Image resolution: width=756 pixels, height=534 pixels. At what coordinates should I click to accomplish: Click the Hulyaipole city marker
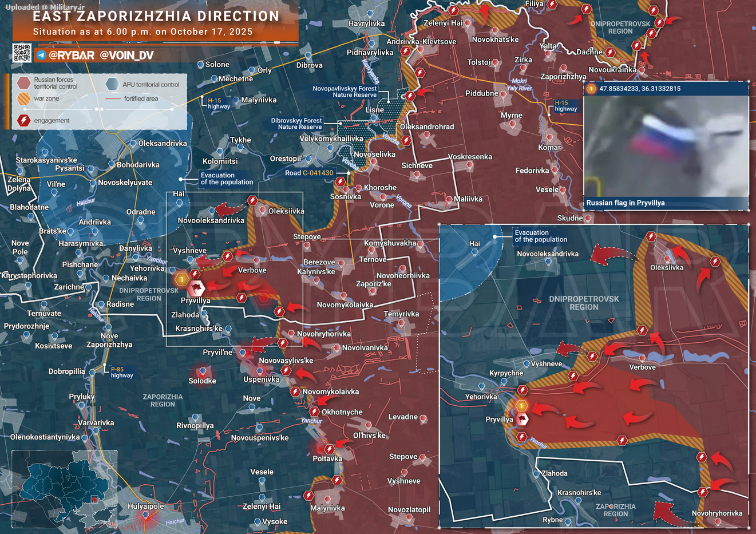[146, 516]
